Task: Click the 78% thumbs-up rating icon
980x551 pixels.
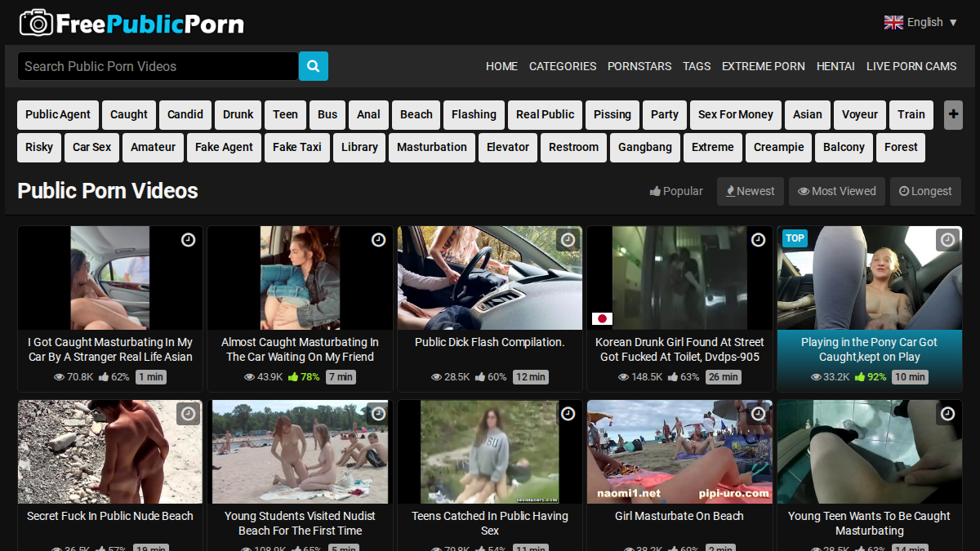Action: pyautogui.click(x=293, y=377)
